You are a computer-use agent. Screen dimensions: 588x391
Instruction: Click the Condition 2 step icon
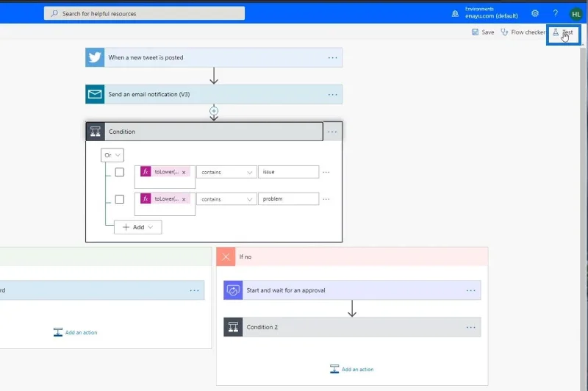pos(233,327)
